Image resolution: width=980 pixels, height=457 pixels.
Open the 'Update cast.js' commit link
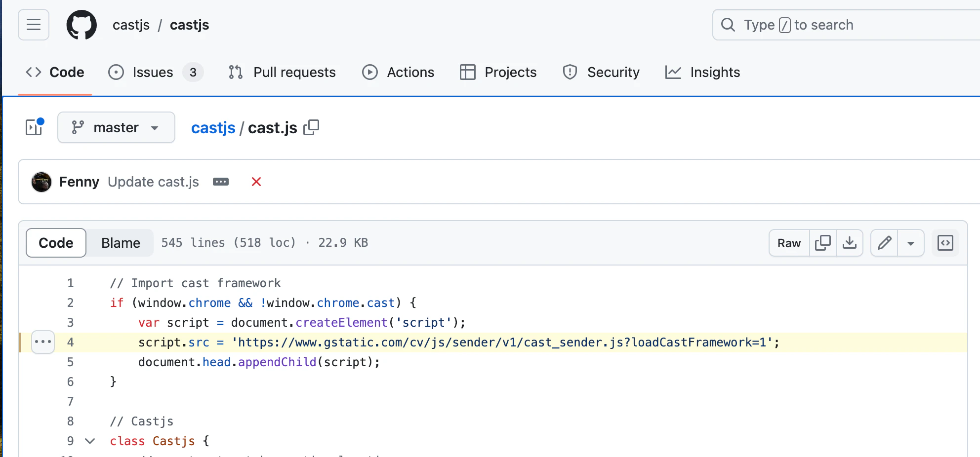[x=153, y=182]
